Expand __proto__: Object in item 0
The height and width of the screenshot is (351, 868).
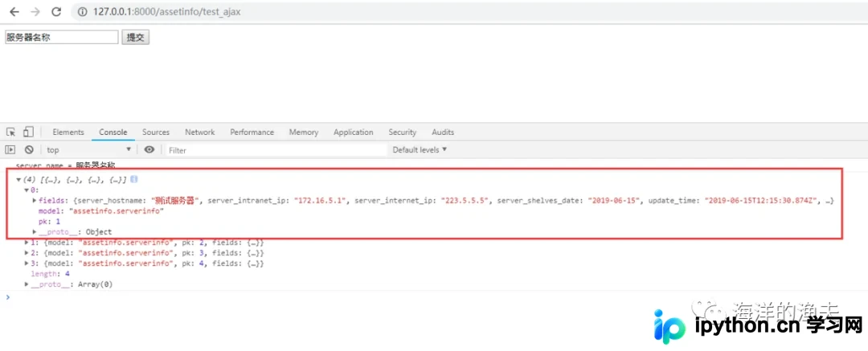(35, 232)
